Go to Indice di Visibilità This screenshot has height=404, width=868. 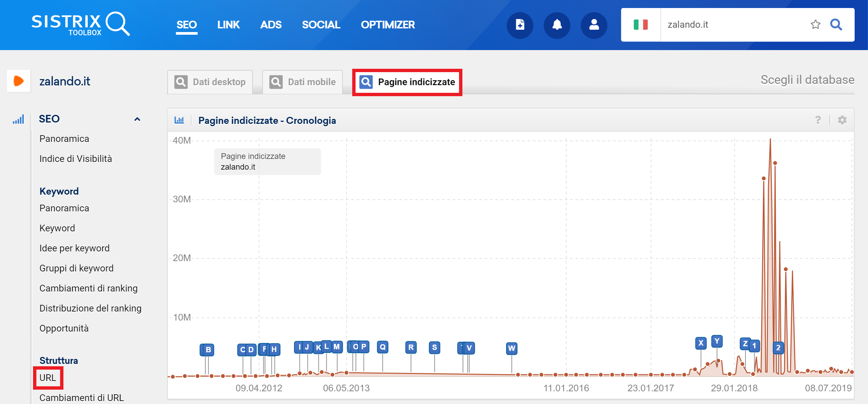click(x=75, y=159)
